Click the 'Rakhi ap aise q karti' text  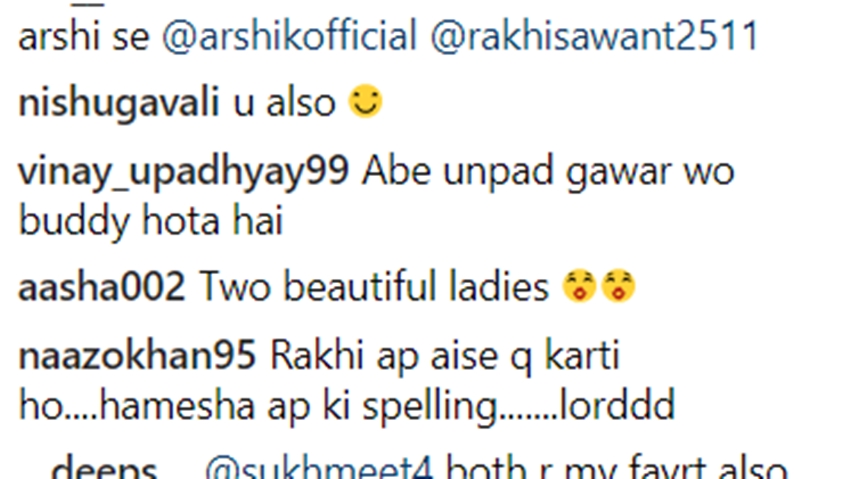pyautogui.click(x=445, y=357)
